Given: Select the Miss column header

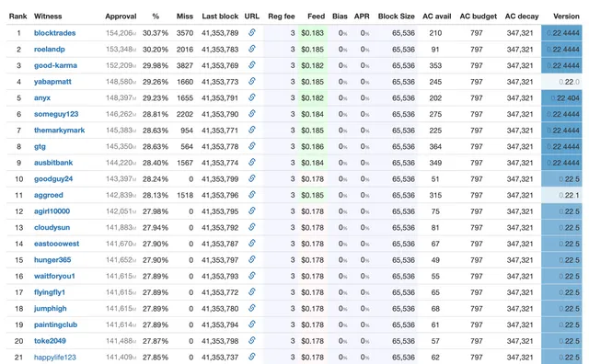Looking at the screenshot, I should tap(185, 17).
